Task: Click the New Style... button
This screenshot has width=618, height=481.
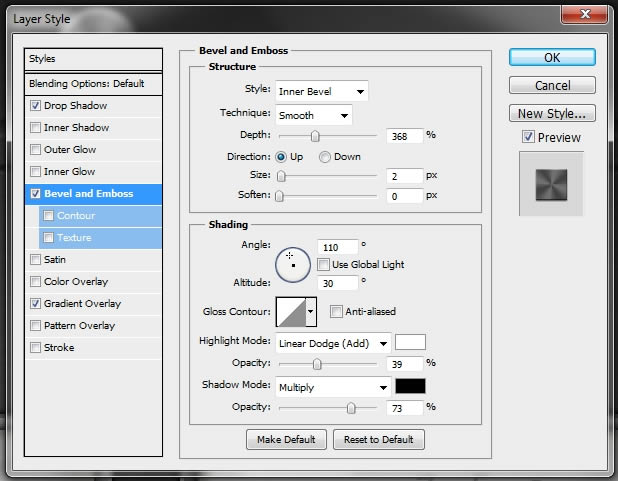Action: pyautogui.click(x=552, y=114)
